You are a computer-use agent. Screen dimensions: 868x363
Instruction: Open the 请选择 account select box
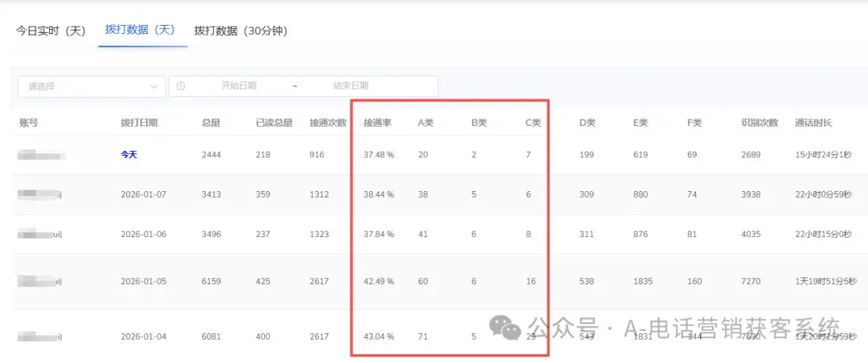pos(92,86)
